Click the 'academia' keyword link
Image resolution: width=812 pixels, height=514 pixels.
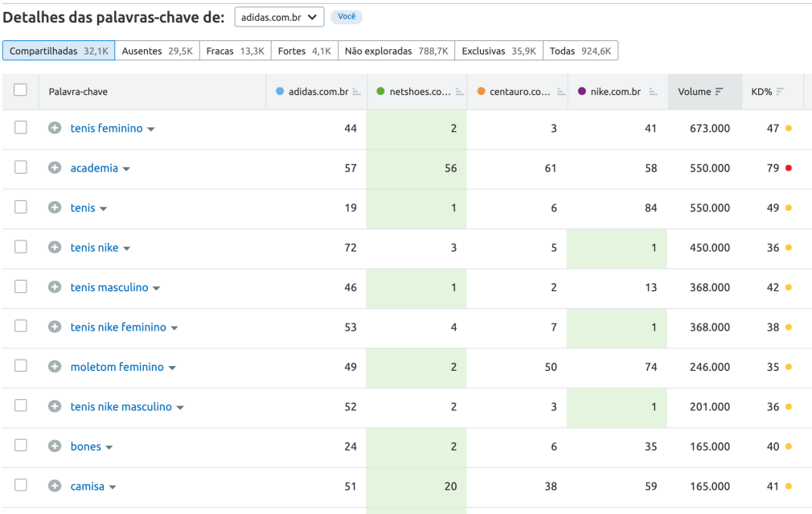click(x=94, y=168)
